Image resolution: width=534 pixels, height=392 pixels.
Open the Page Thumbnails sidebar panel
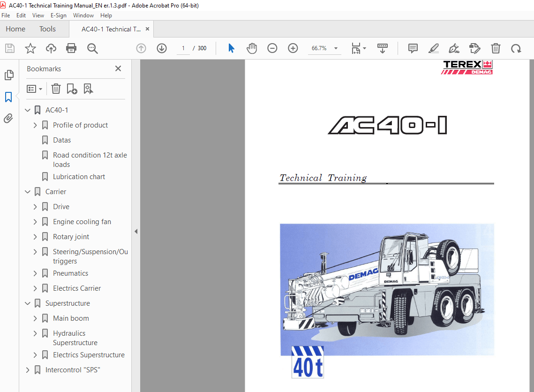(8, 75)
